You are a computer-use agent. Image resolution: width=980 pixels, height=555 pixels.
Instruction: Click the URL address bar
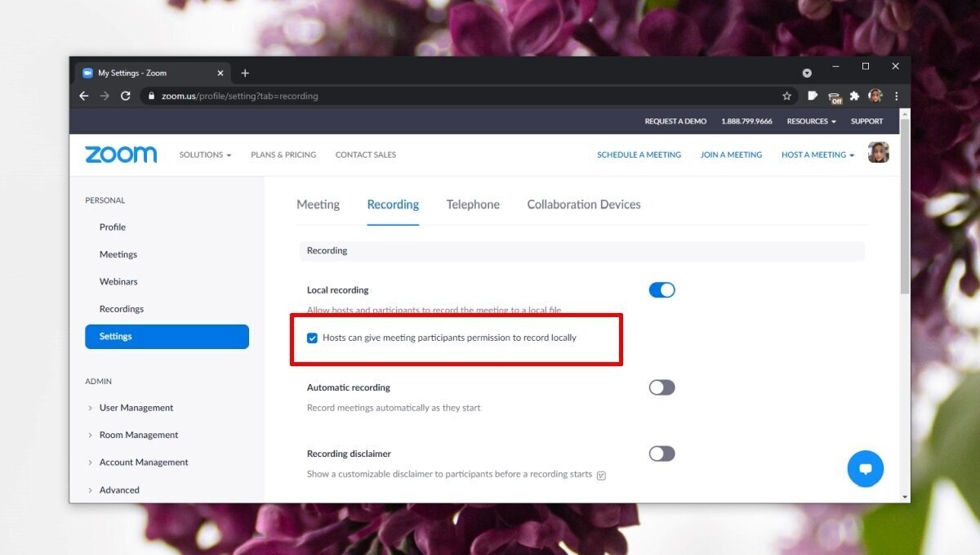[x=457, y=96]
